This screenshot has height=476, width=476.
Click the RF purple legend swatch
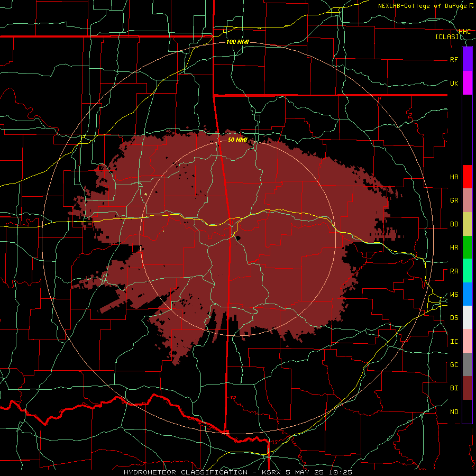pyautogui.click(x=467, y=59)
